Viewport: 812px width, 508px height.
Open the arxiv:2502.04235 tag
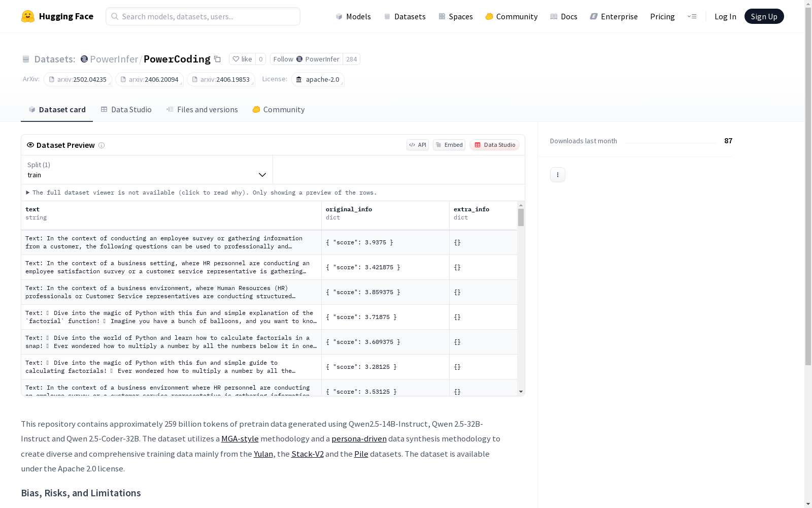[x=78, y=79]
